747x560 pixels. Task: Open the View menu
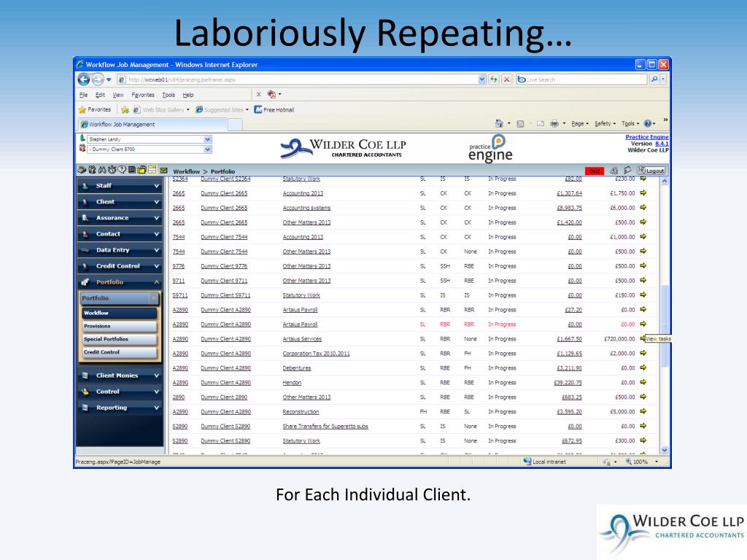point(118,95)
